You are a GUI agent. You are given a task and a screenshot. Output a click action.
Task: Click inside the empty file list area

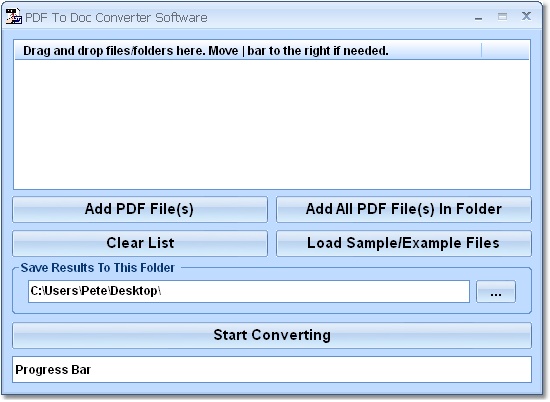[272, 124]
